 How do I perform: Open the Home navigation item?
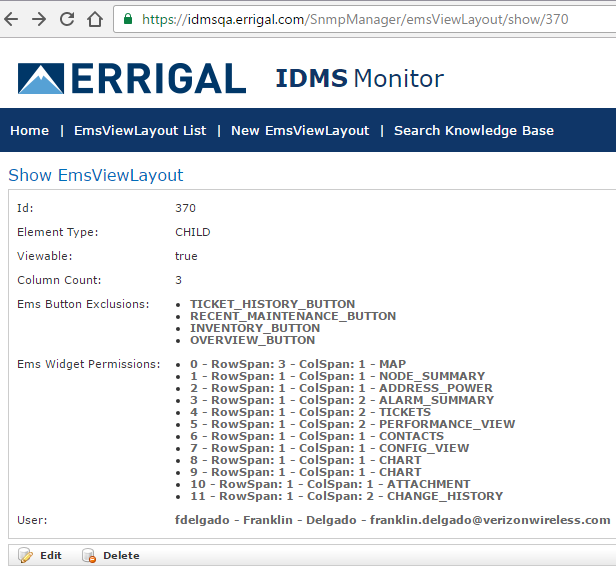point(29,130)
